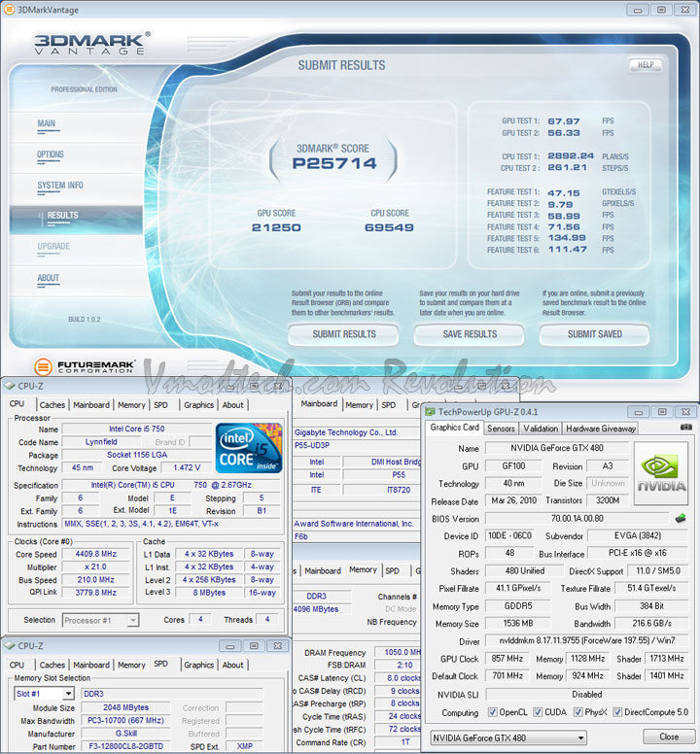This screenshot has width=700, height=754.
Task: Click the Max Bandwidth PC3-10700 (667 MHz) value
Action: (126, 720)
